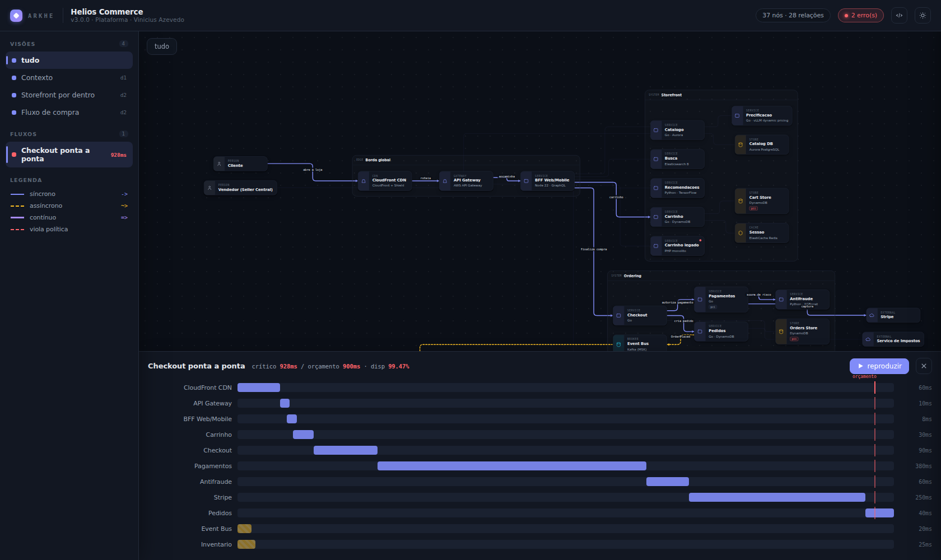Click the Catalogo service icon
Screen dimensions: 941x560
(x=656, y=130)
